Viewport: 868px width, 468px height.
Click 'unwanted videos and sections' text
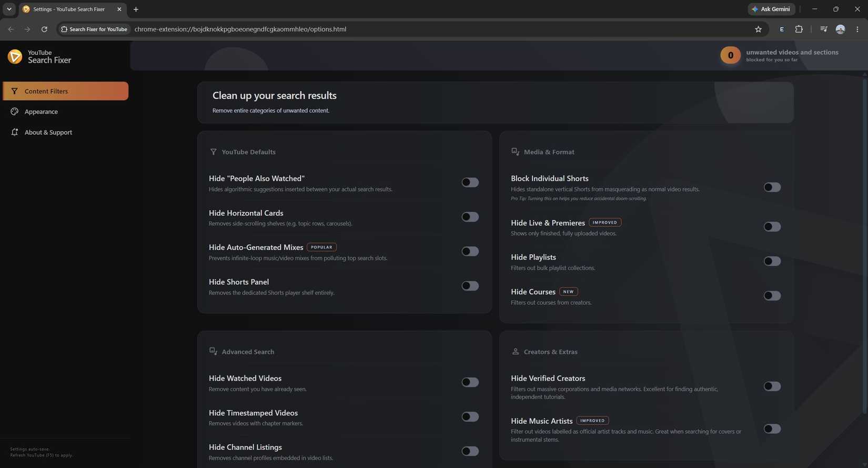click(x=792, y=52)
